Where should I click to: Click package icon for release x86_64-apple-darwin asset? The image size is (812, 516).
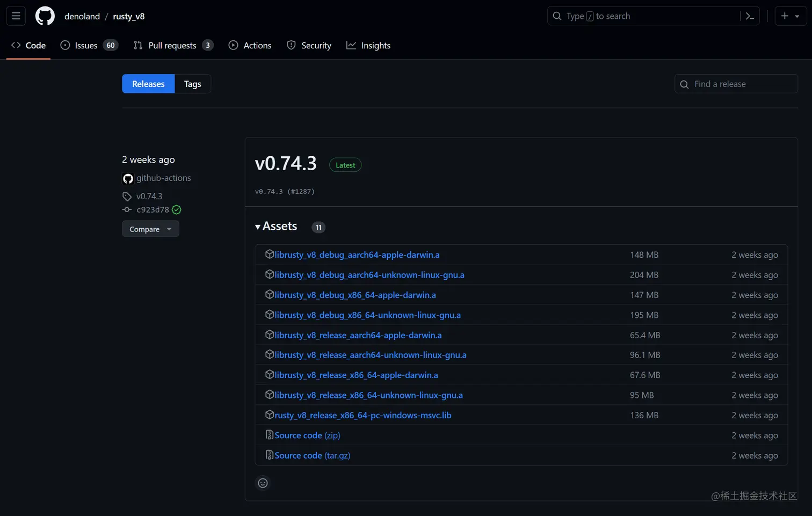point(270,375)
